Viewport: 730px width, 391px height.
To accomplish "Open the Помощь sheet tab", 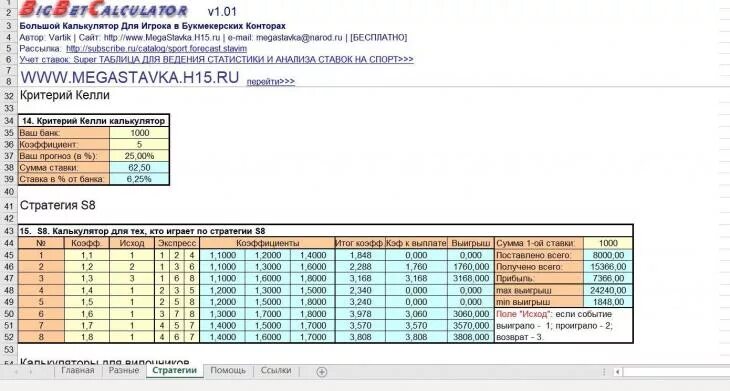I will [228, 371].
